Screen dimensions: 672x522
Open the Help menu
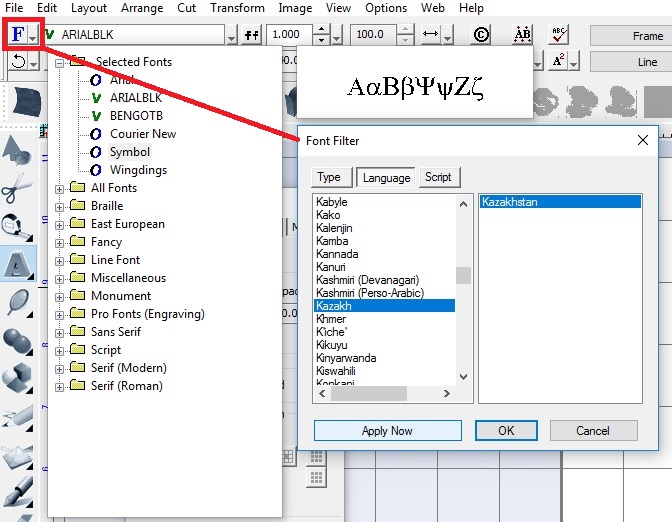tap(471, 8)
